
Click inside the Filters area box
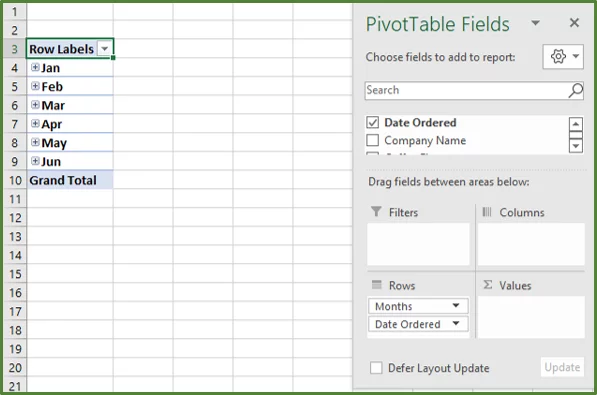pyautogui.click(x=418, y=244)
